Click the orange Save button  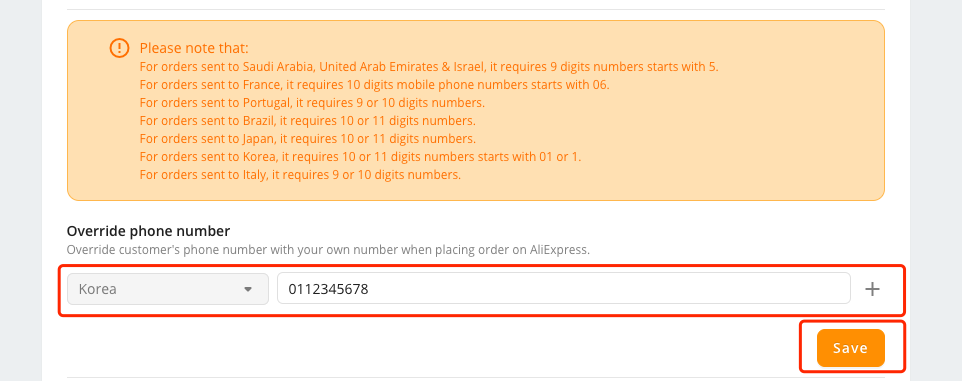[x=850, y=348]
